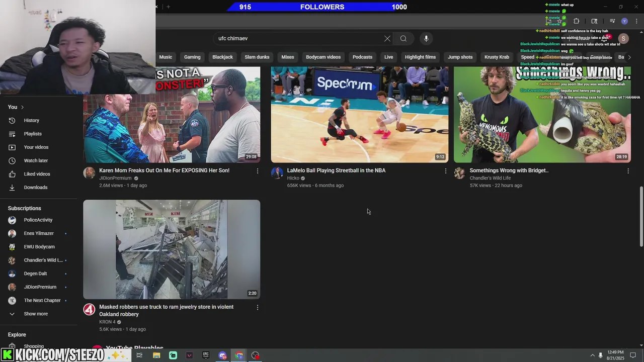This screenshot has width=644, height=362.
Task: Open Chrome media controls icon
Action: pos(612,21)
